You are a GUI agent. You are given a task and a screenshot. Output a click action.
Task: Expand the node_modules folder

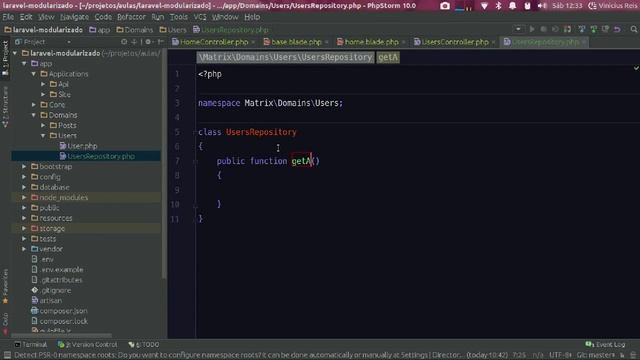(x=24, y=198)
